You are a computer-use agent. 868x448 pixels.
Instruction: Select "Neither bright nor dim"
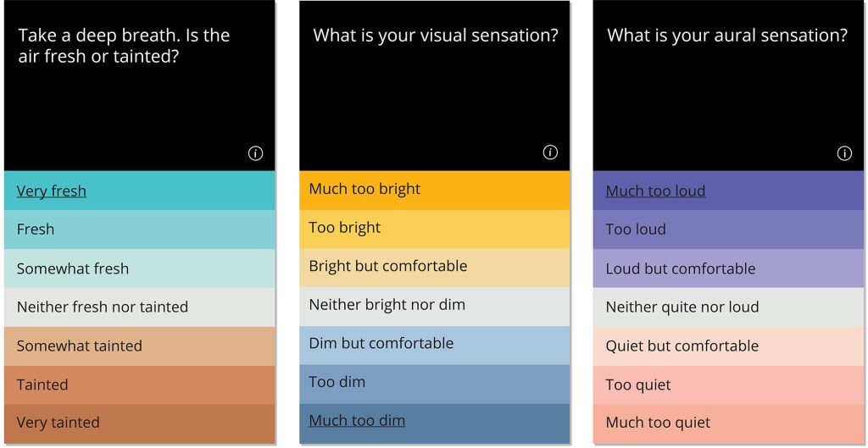point(387,305)
